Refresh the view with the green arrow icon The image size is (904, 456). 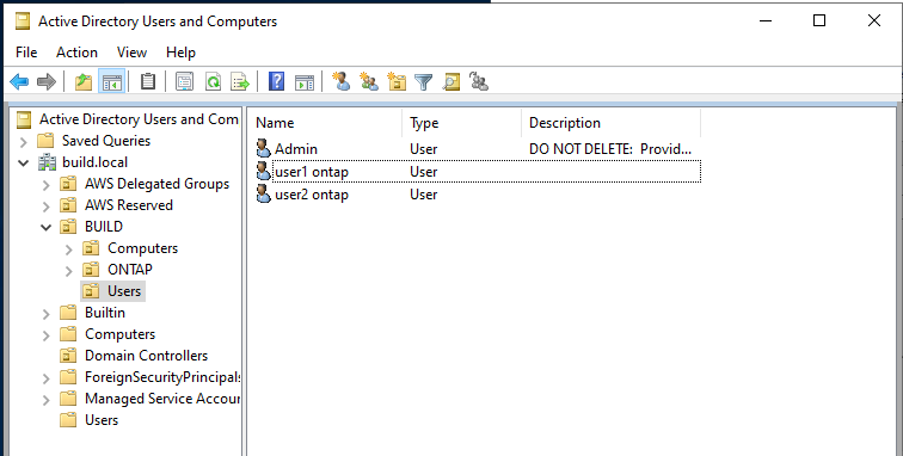point(213,82)
